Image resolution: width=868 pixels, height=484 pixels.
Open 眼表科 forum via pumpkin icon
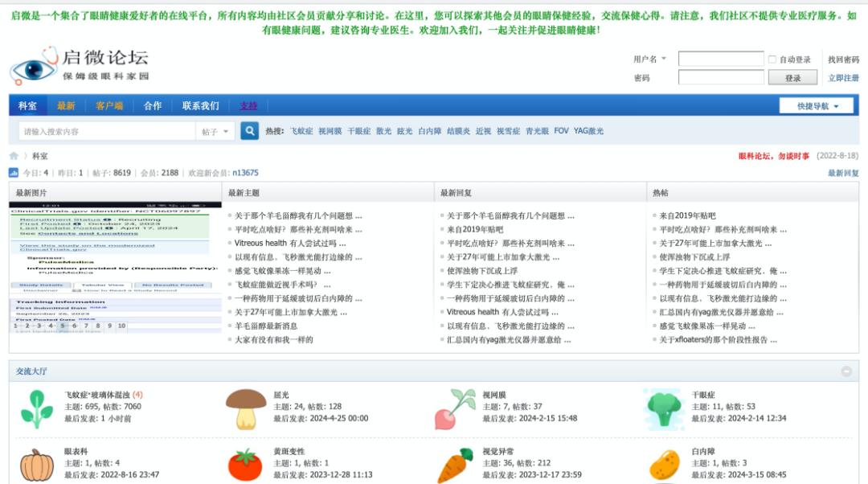36,465
